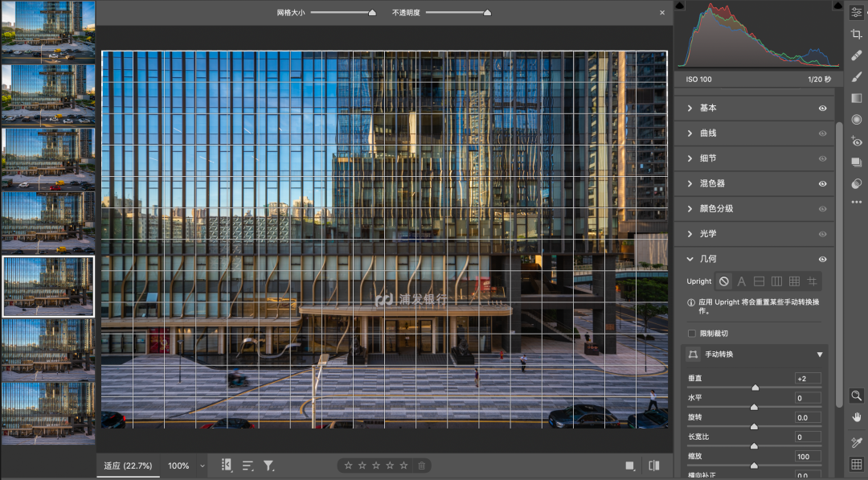Image resolution: width=868 pixels, height=480 pixels.
Task: Click the trash icon to mark for deletion
Action: 422,466
